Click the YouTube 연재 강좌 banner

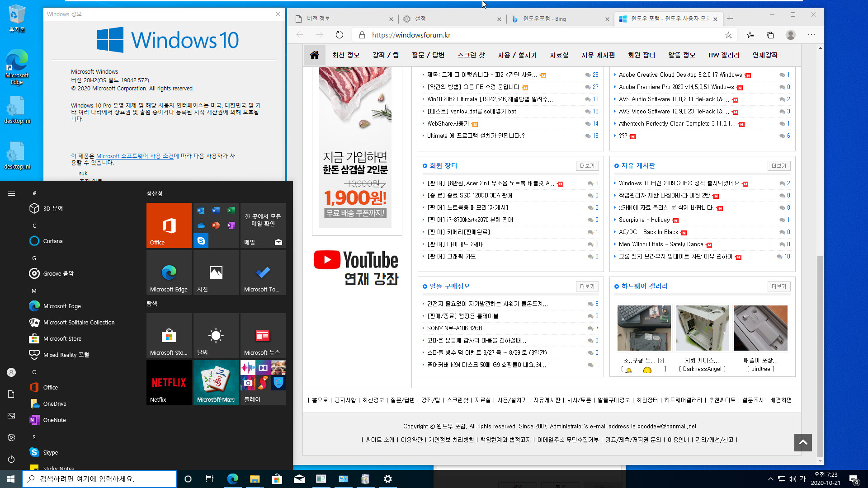(357, 268)
